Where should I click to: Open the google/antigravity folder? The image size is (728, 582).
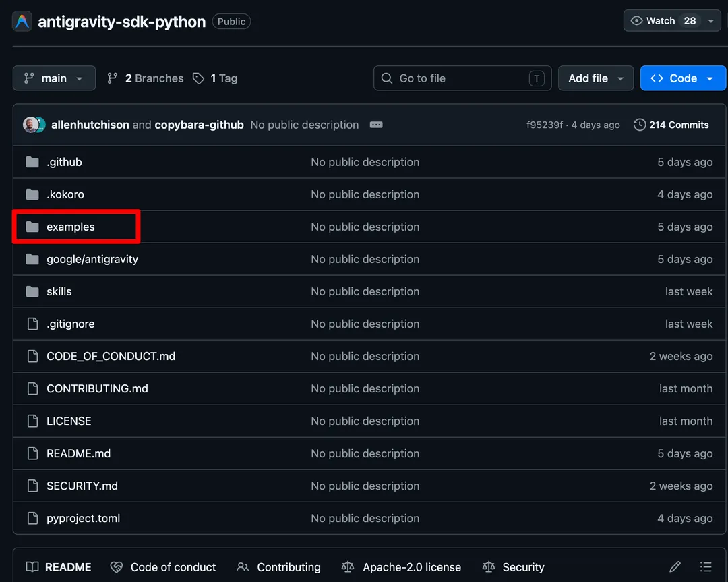point(92,259)
